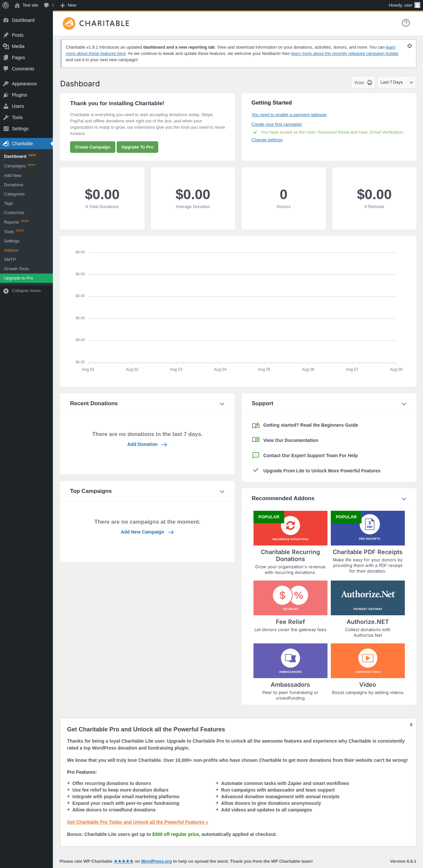This screenshot has width=423, height=868.
Task: Open the Last 7 Days dropdown
Action: (x=397, y=83)
